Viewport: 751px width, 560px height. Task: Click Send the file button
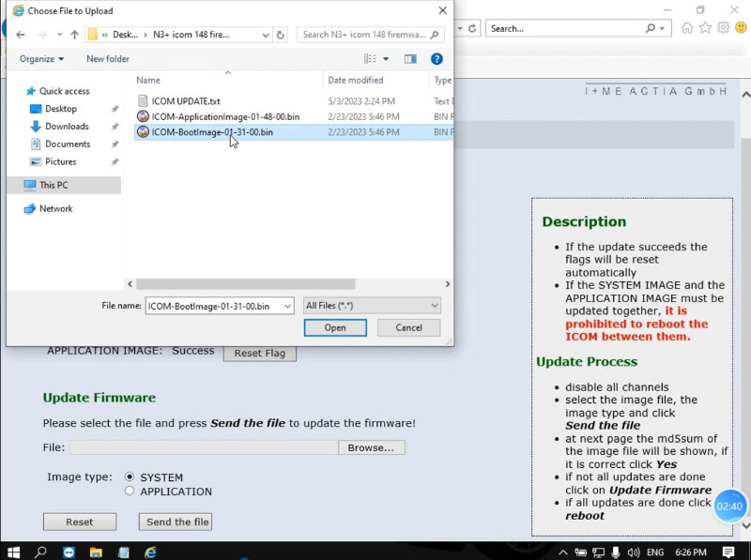click(176, 522)
